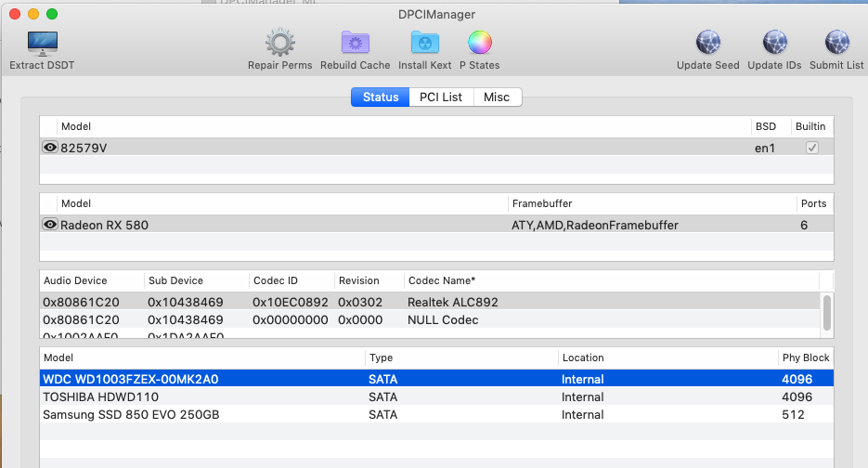
Task: Open Install Kext folder icon
Action: [x=424, y=43]
